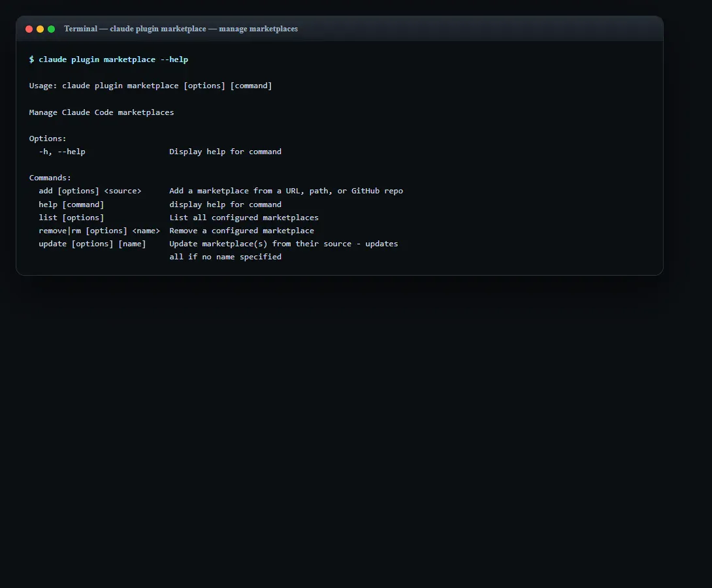Screen dimensions: 712x588
Task: Click 'Display help for command' option description
Action: (225, 152)
